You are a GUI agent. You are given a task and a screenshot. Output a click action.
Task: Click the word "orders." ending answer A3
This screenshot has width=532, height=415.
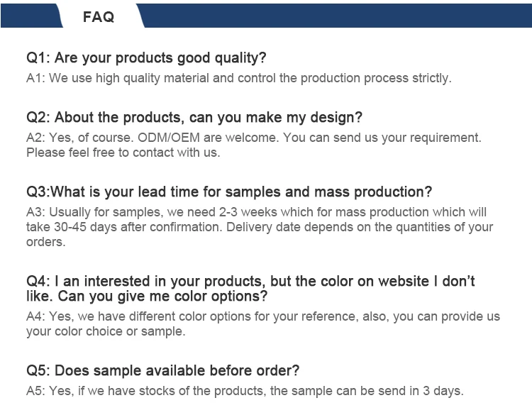coord(46,242)
